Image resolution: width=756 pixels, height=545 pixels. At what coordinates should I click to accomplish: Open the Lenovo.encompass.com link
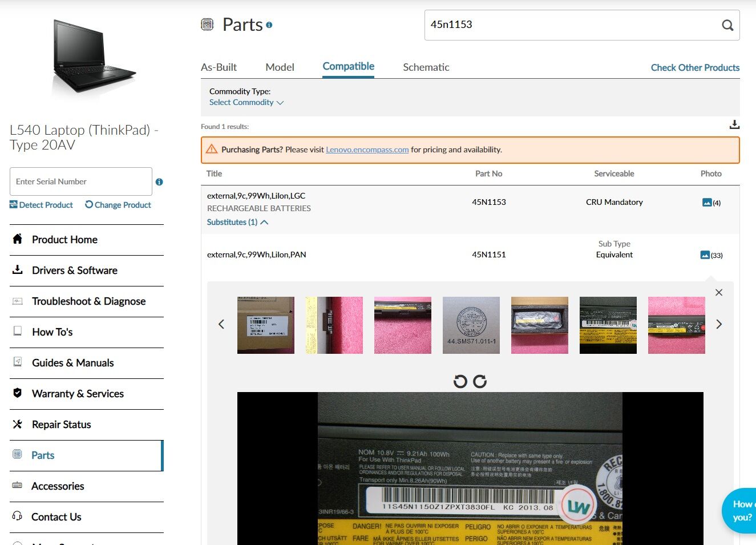pos(367,150)
